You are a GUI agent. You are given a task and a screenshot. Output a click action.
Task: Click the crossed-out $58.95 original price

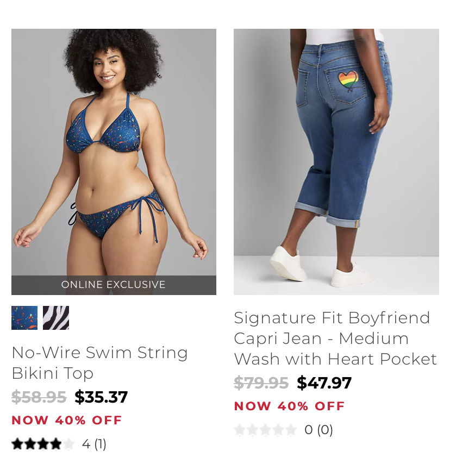pyautogui.click(x=39, y=397)
